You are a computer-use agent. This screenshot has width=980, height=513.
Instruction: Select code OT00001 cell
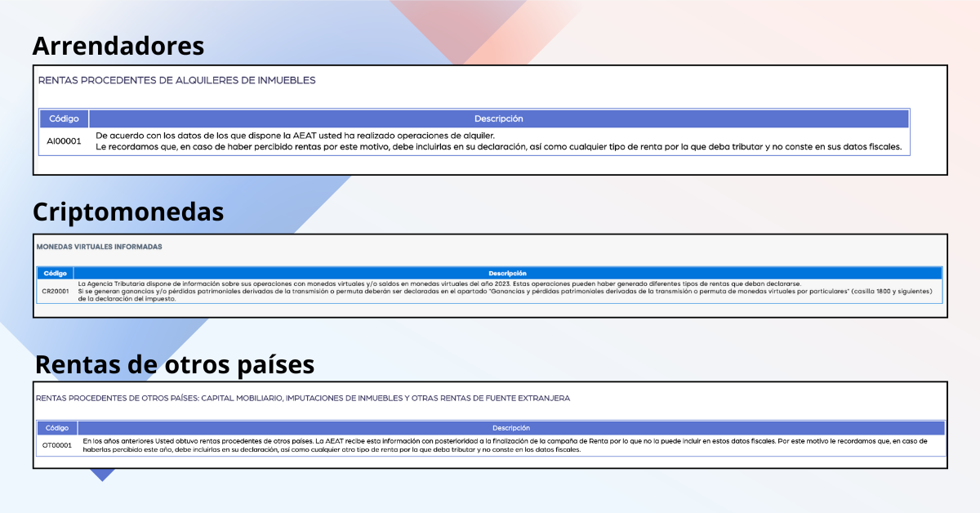tap(57, 445)
